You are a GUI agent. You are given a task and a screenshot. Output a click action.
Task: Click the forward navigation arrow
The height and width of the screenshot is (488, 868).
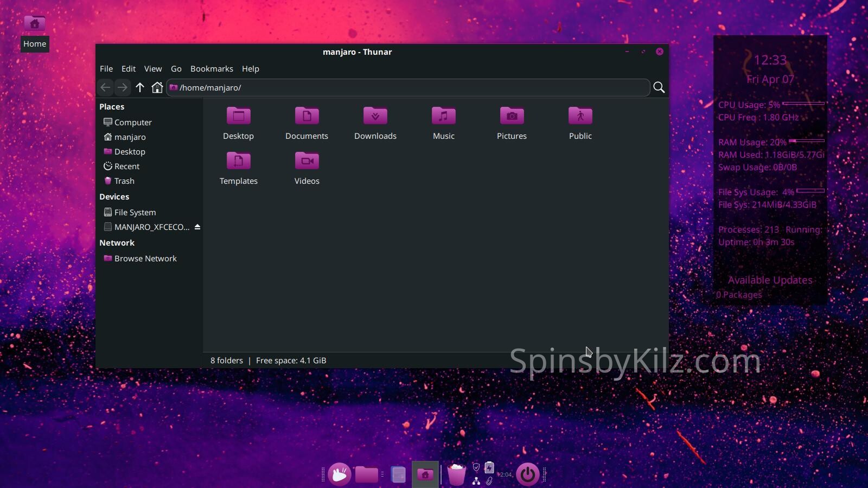click(123, 87)
